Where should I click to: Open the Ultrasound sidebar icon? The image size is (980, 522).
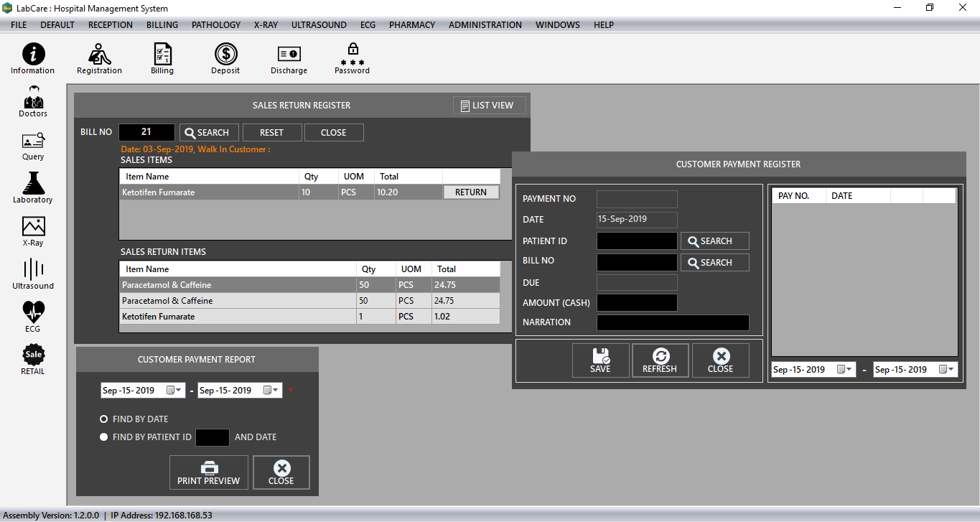tap(33, 274)
